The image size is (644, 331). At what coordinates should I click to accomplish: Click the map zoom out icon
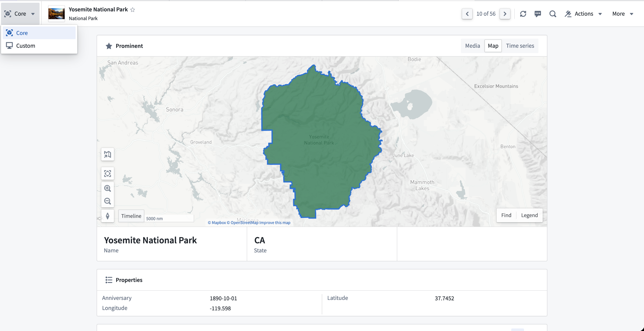(108, 201)
